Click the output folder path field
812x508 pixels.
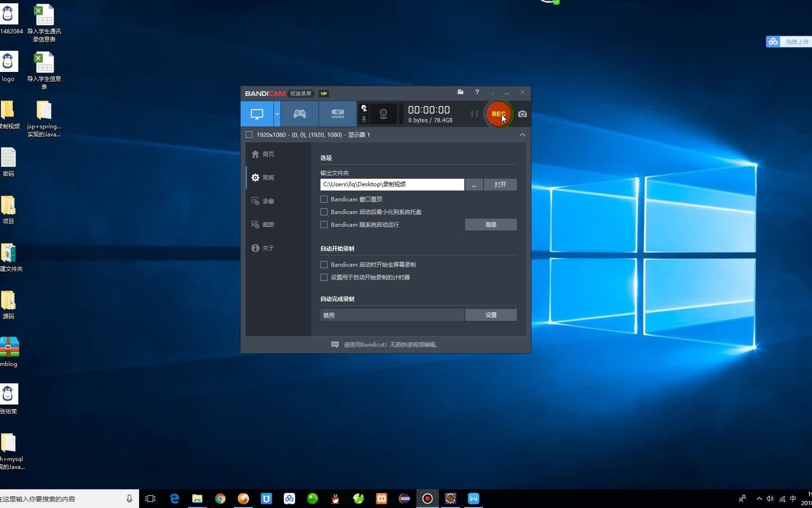click(392, 184)
